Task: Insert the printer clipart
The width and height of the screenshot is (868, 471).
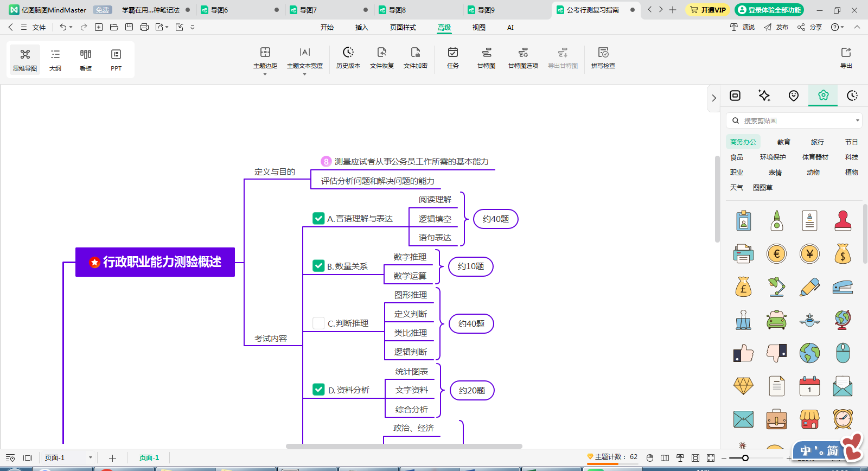Action: point(744,253)
